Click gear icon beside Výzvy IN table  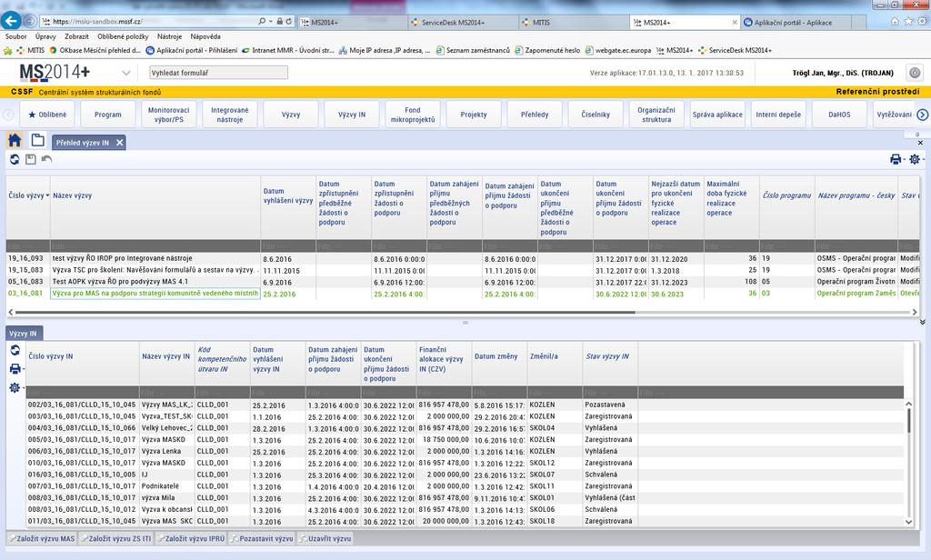click(x=15, y=388)
